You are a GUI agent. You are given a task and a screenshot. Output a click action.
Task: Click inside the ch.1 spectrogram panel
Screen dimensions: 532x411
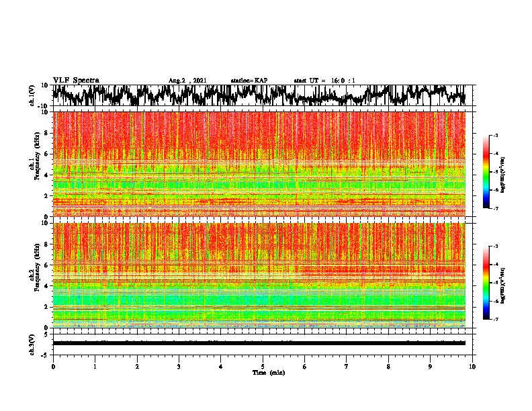coord(259,164)
